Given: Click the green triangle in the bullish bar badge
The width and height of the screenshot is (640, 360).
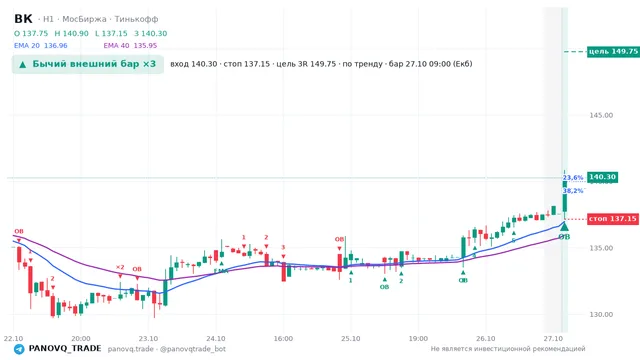Looking at the screenshot, I should pos(23,64).
